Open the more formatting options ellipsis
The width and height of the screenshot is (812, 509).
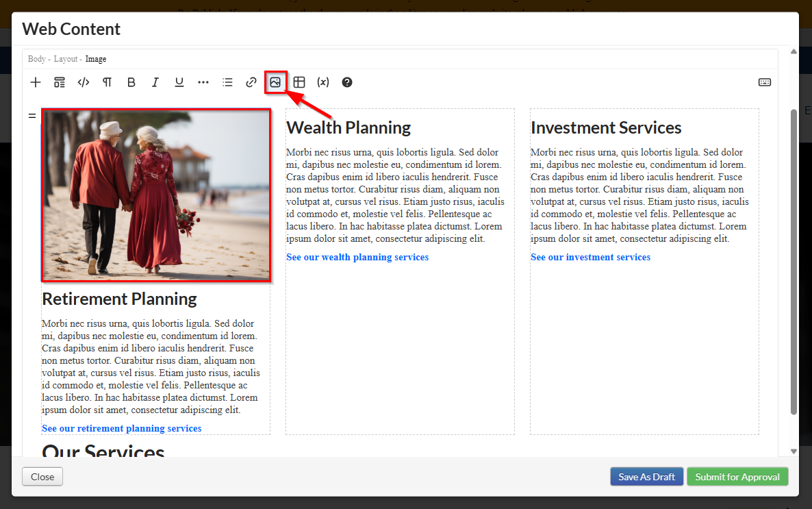tap(203, 82)
